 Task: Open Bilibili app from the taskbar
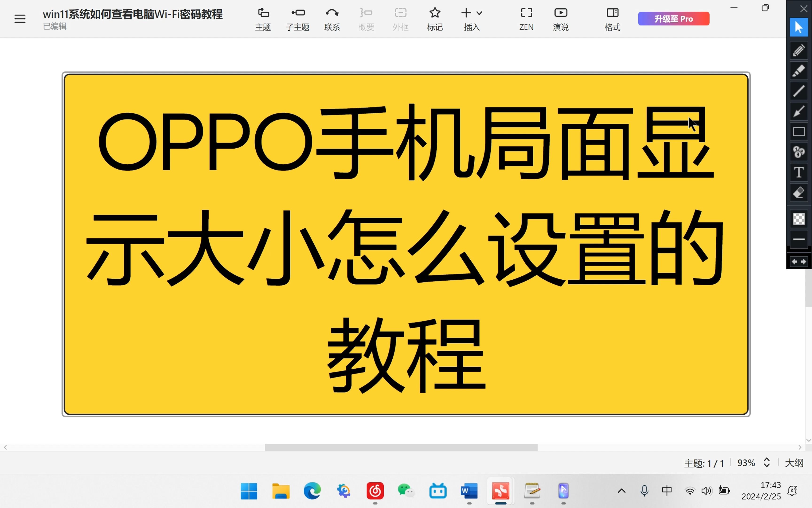[x=438, y=491]
